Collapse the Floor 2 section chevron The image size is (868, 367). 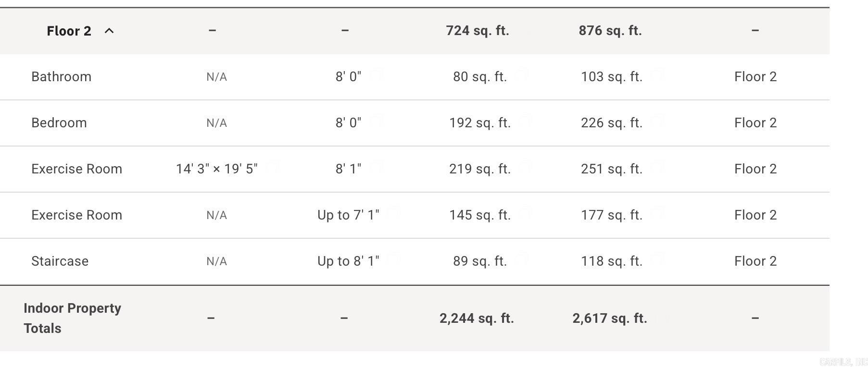[109, 31]
